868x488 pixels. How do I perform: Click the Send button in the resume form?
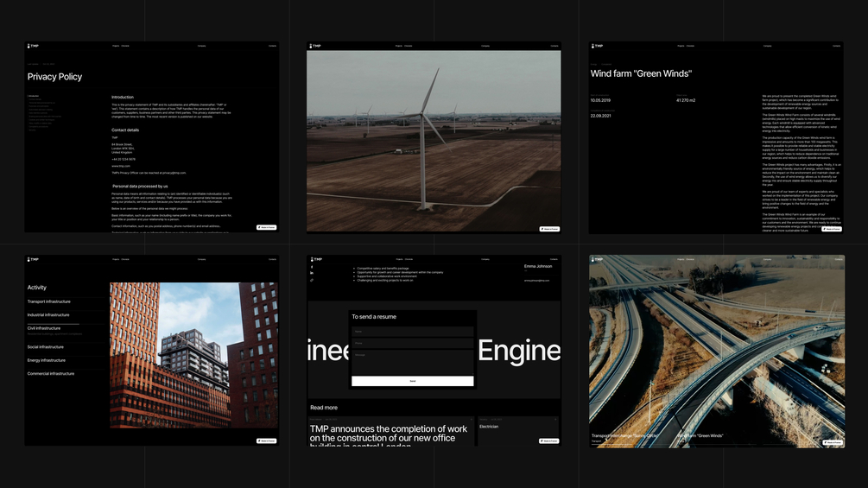(413, 381)
